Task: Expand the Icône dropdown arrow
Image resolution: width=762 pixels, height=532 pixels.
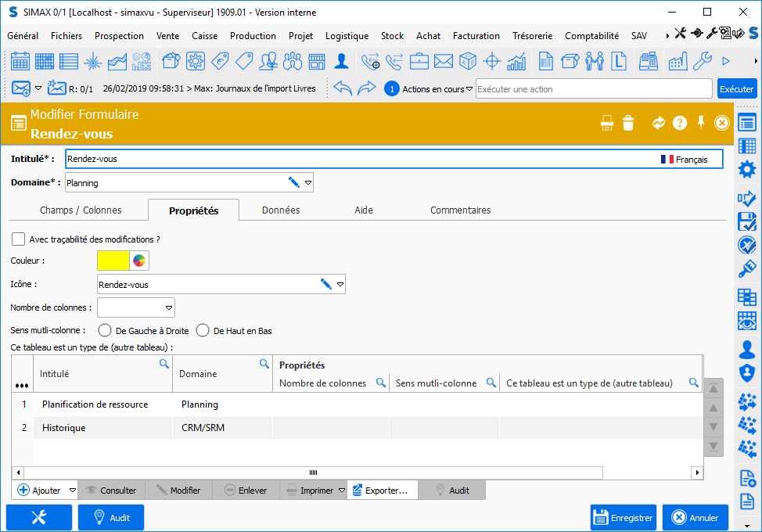Action: 340,285
